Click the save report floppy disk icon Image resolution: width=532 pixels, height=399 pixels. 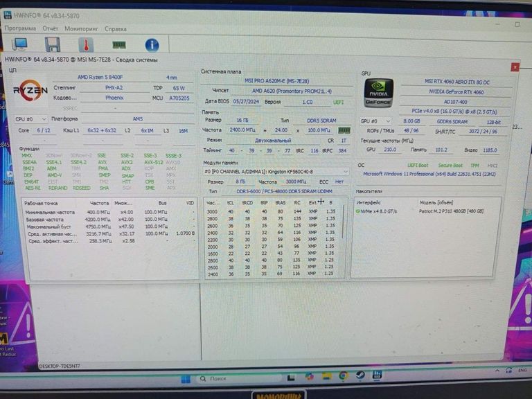coord(52,44)
